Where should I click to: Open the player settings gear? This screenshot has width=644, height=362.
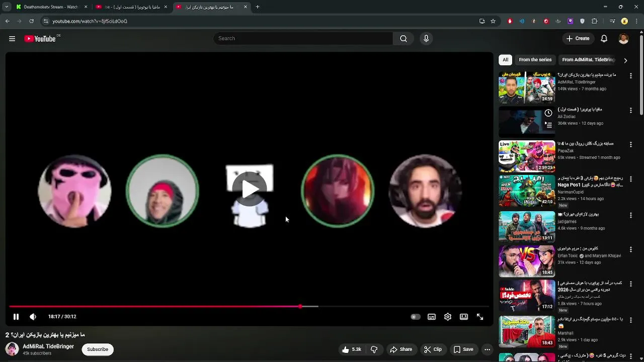pos(448,317)
